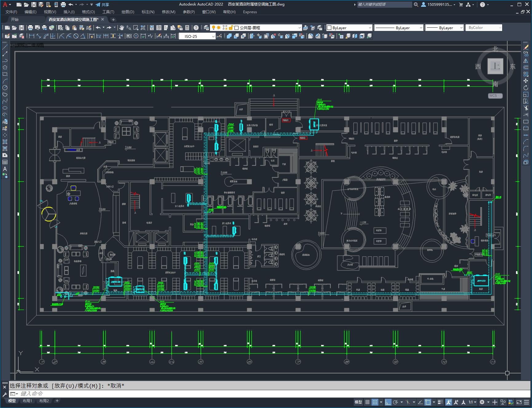Toggle lineweight display in status bar
Viewport: 532px width, 408px height.
[x=440, y=402]
